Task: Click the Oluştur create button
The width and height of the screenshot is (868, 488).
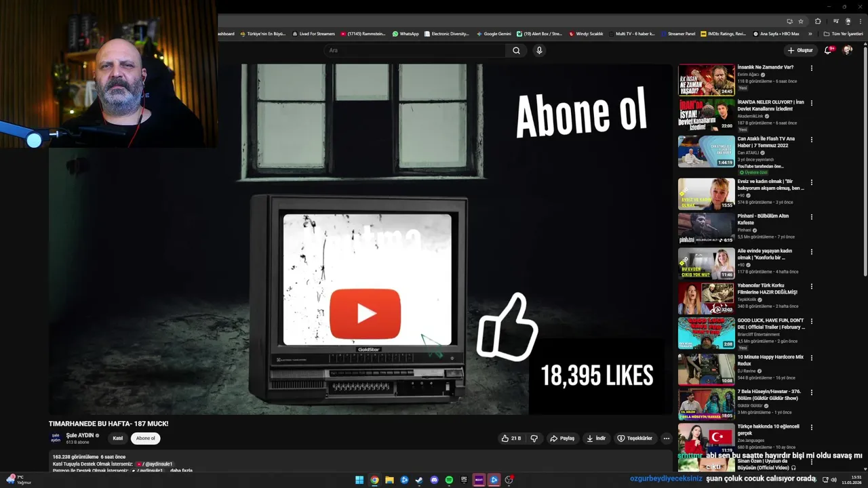Action: (800, 50)
